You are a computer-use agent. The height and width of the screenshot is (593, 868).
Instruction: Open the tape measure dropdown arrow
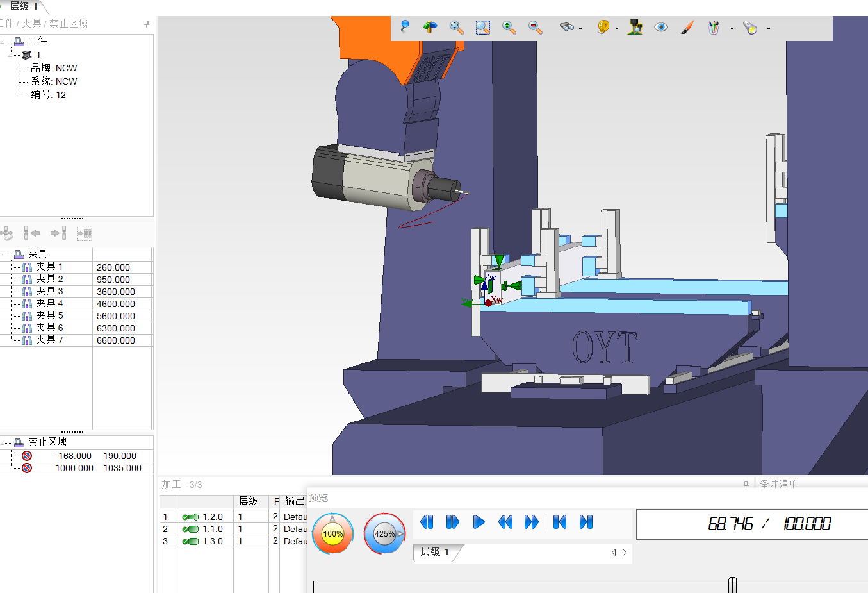tap(617, 29)
